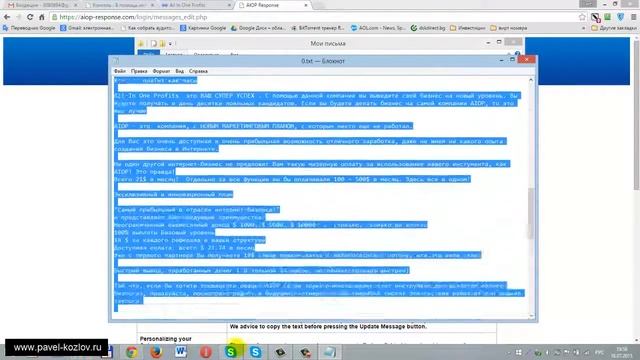
Task: Close the AIOP Response tab
Action: point(306,5)
